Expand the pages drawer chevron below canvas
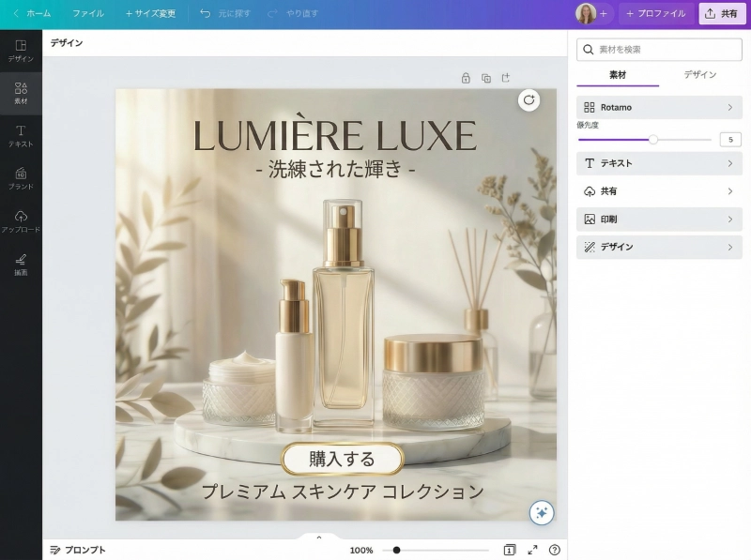Image resolution: width=751 pixels, height=560 pixels. [318, 537]
